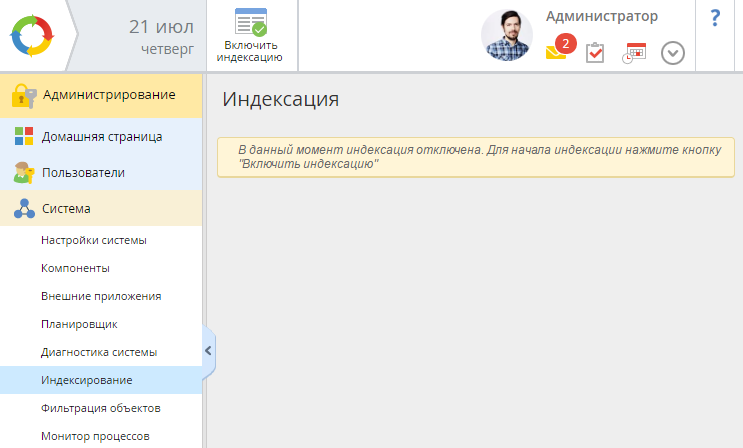Select Индексирование item
Viewport: 743px width, 448px height.
(x=101, y=380)
